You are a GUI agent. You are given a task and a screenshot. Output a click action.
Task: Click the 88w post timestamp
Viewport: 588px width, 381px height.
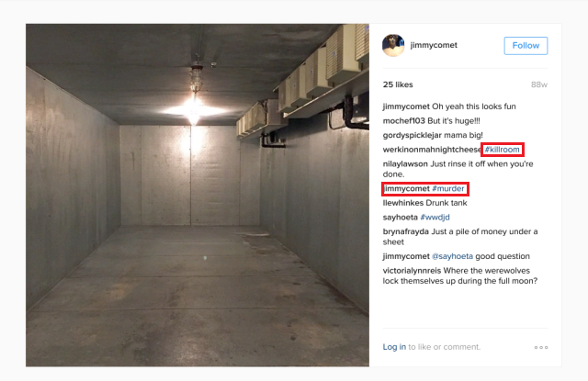tap(539, 84)
